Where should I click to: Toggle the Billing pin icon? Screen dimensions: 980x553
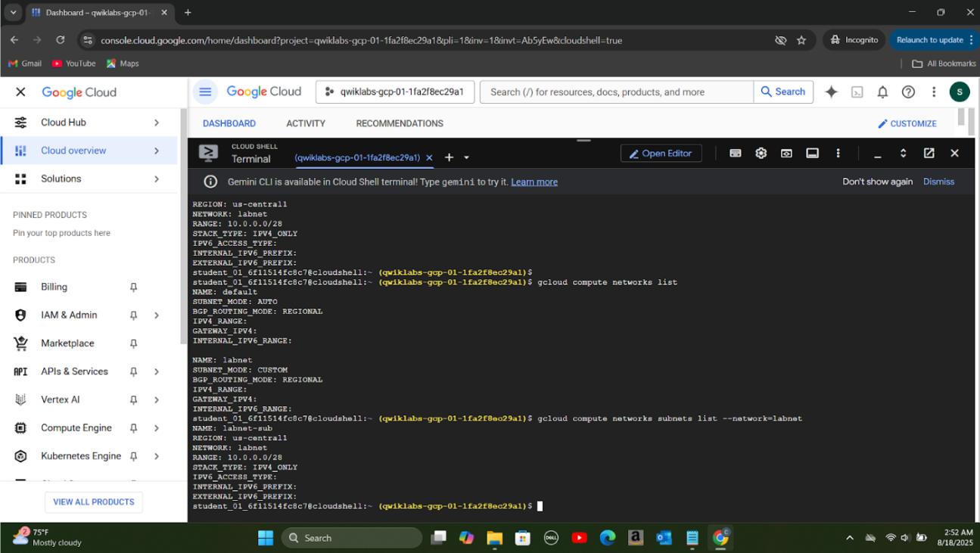tap(133, 287)
